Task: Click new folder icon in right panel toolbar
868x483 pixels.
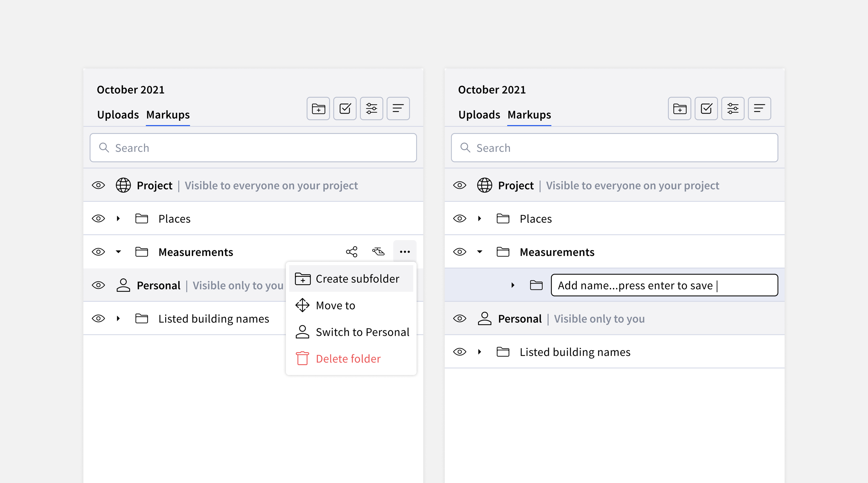Action: (679, 108)
